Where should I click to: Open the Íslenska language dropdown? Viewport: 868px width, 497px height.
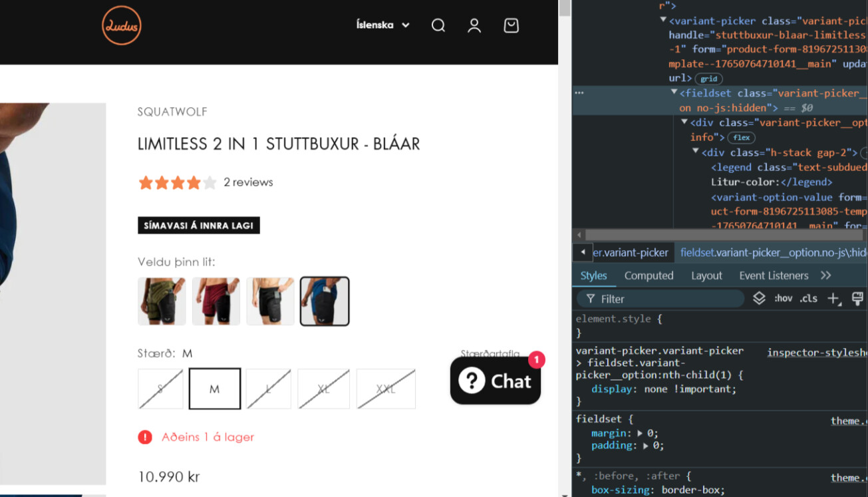(383, 25)
